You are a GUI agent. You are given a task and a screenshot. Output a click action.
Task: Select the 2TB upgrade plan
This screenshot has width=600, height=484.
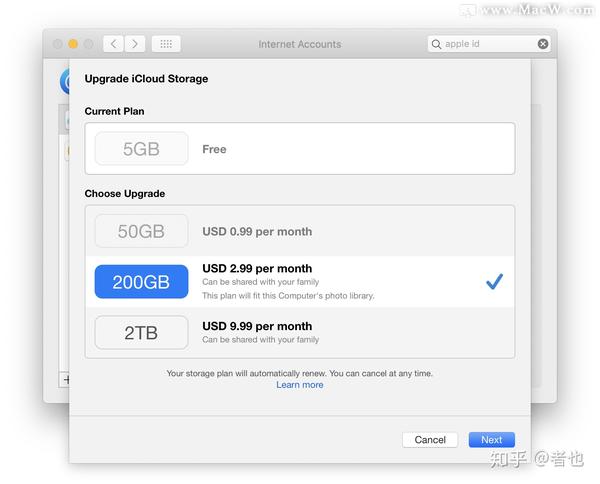click(x=300, y=332)
